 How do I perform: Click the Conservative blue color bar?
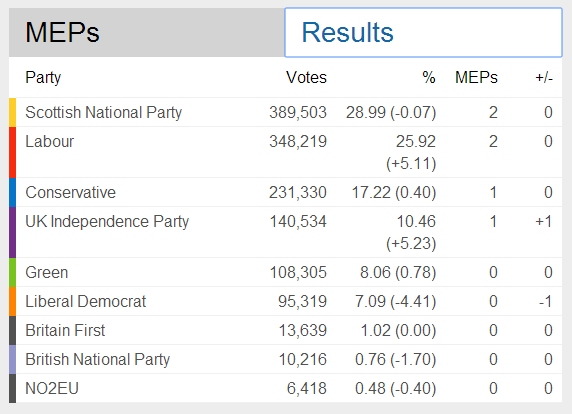point(12,192)
